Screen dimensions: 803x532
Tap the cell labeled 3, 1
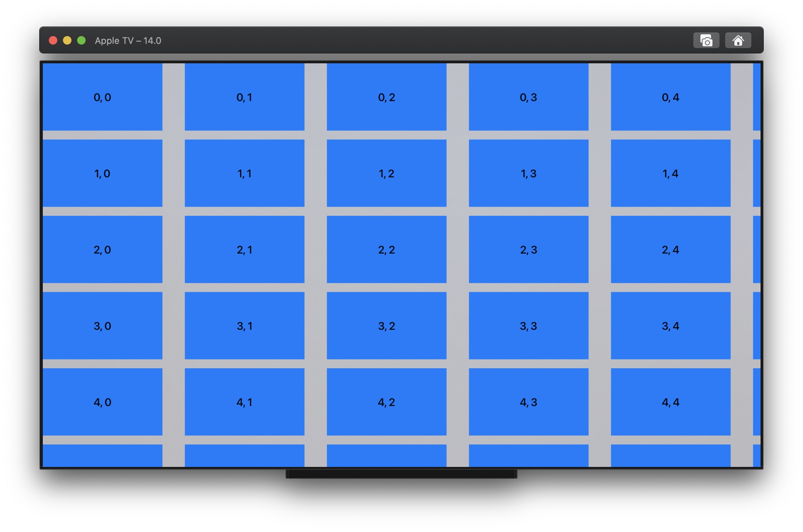[244, 326]
